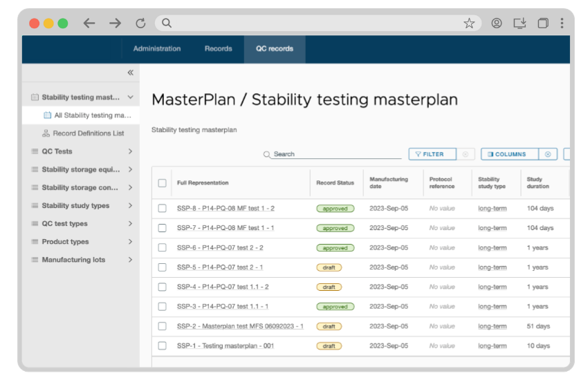
Task: Collapse the Stability testing masterplan section
Action: point(130,97)
